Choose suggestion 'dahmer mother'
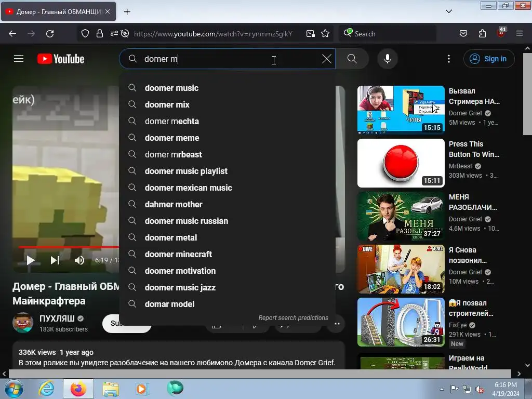 point(228,204)
